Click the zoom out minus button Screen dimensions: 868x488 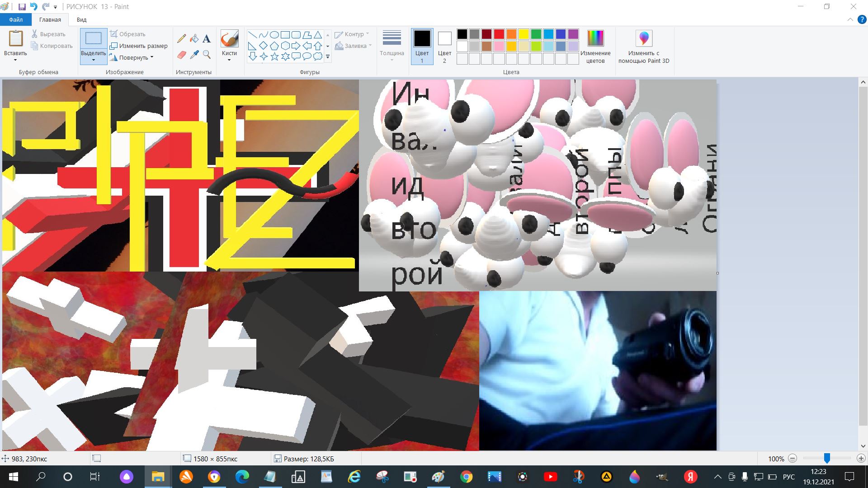point(793,458)
